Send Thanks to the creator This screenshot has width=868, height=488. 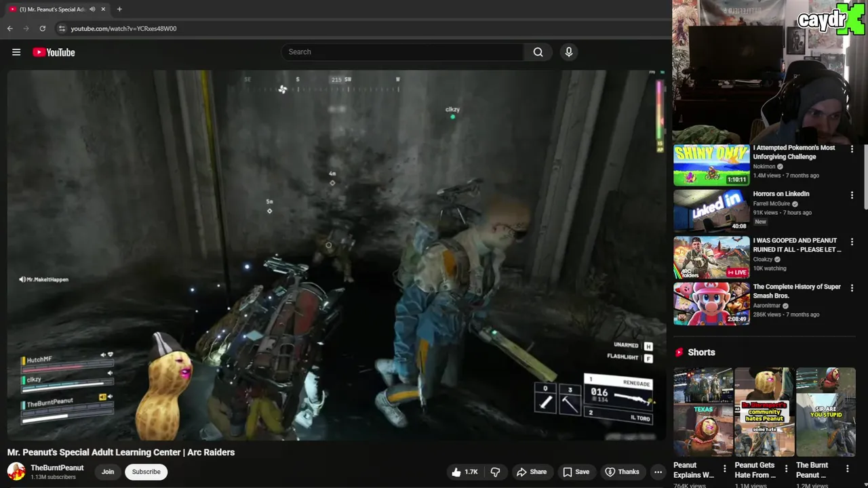[623, 472]
